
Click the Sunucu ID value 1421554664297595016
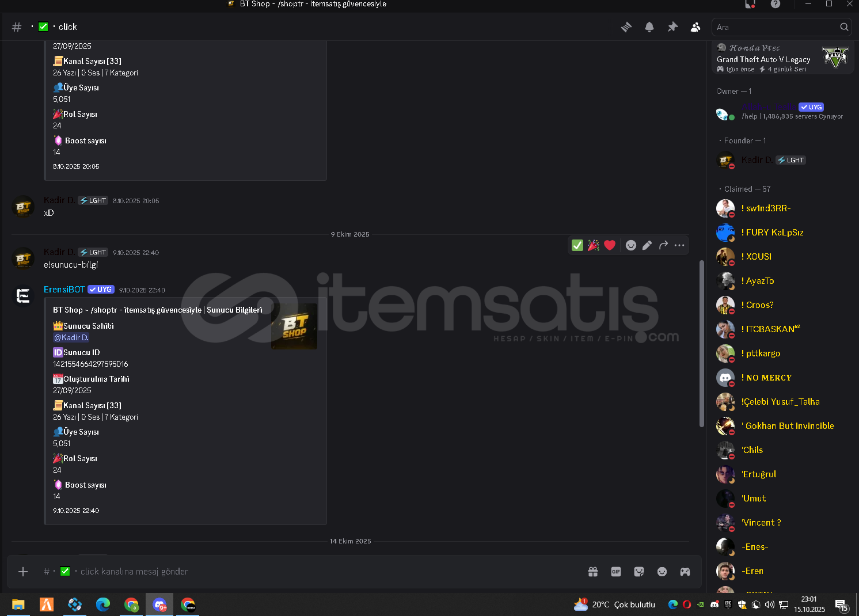[x=91, y=364]
